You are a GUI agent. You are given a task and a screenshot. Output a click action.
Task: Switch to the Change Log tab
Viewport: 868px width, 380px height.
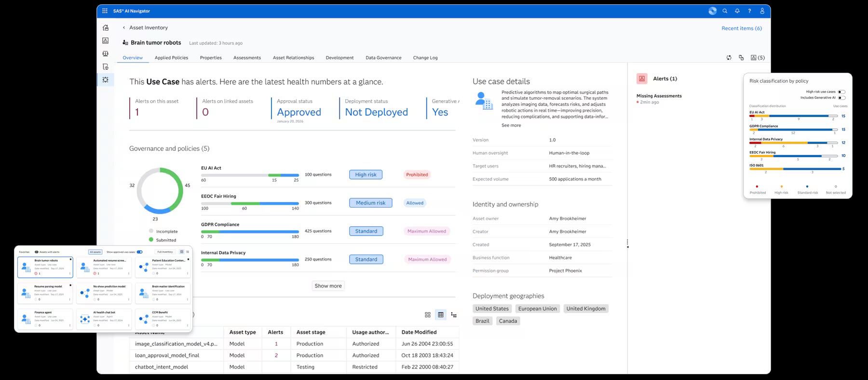[x=425, y=58]
